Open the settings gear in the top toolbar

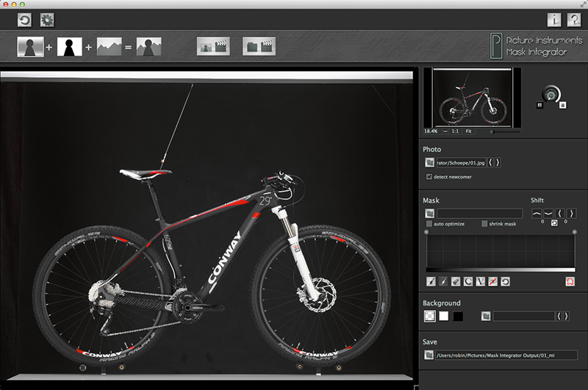coord(47,20)
